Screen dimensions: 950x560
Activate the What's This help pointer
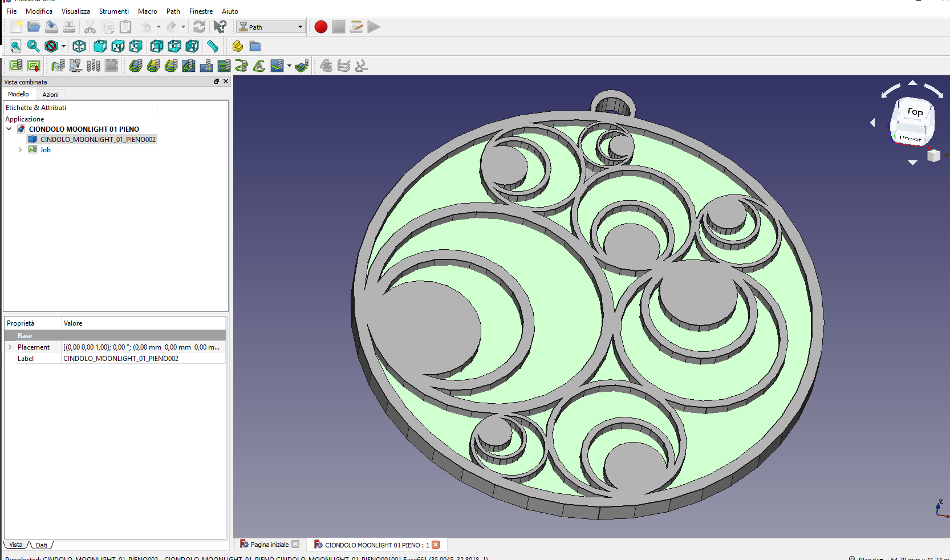[220, 27]
